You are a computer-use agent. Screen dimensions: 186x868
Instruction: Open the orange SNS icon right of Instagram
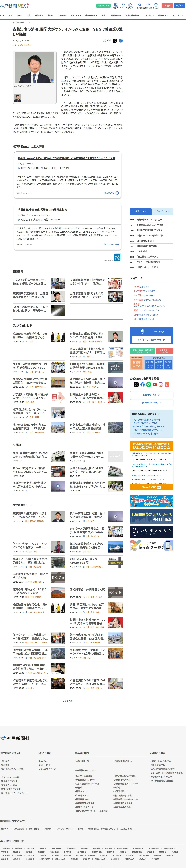(x=167, y=385)
